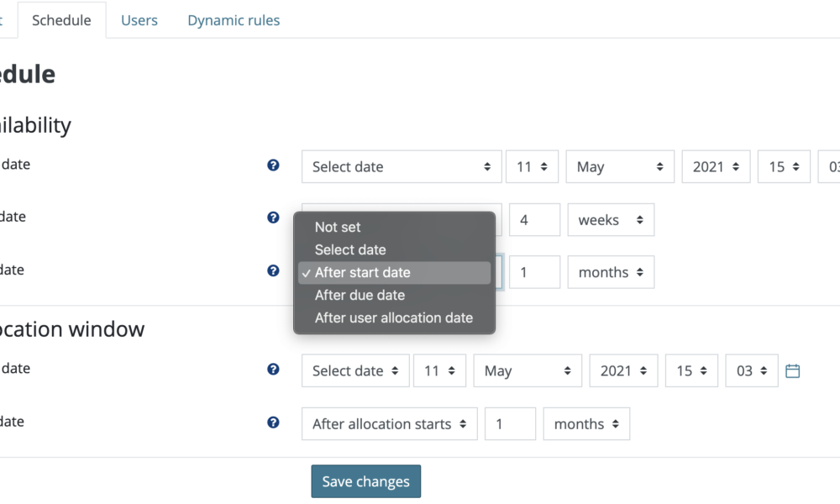Open the calendar picker for the allocation start date
The image size is (840, 504).
793,370
